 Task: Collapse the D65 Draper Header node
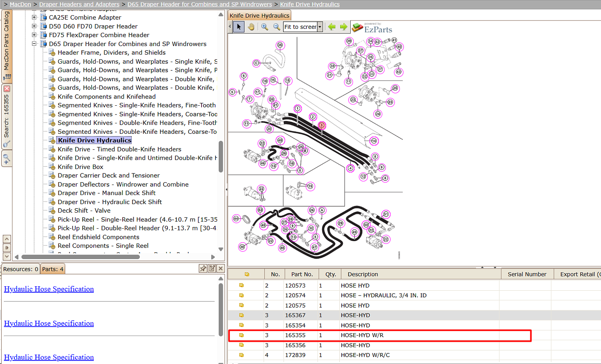(x=34, y=44)
